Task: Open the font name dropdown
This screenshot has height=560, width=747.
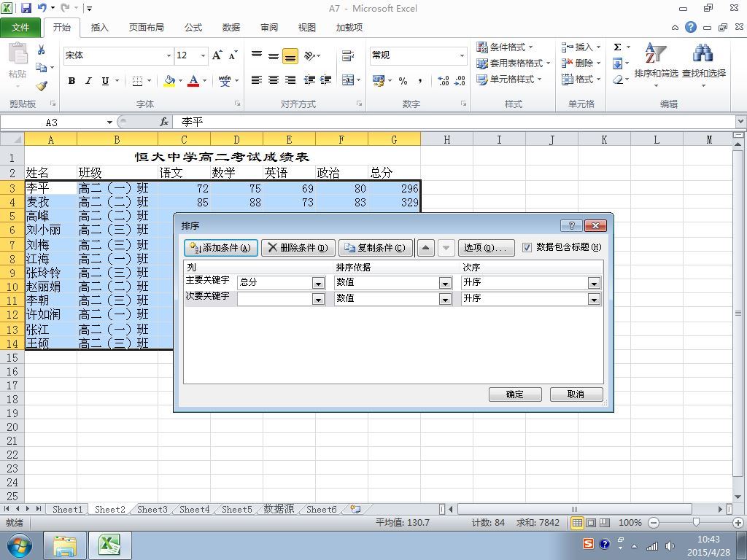Action: pos(169,56)
